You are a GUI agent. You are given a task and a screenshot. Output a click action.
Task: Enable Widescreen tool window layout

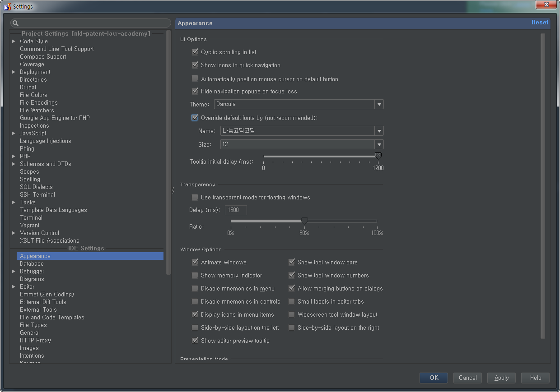coord(292,314)
